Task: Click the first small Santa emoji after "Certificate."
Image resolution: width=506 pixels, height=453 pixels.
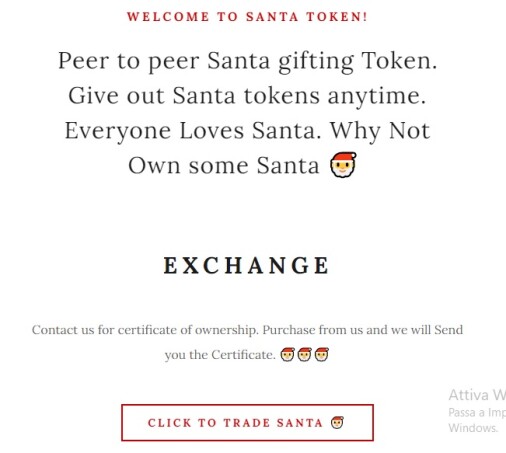Action: pos(287,354)
